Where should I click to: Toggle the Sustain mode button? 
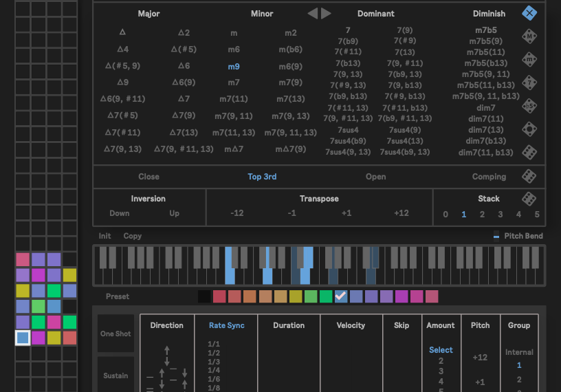[x=114, y=375]
